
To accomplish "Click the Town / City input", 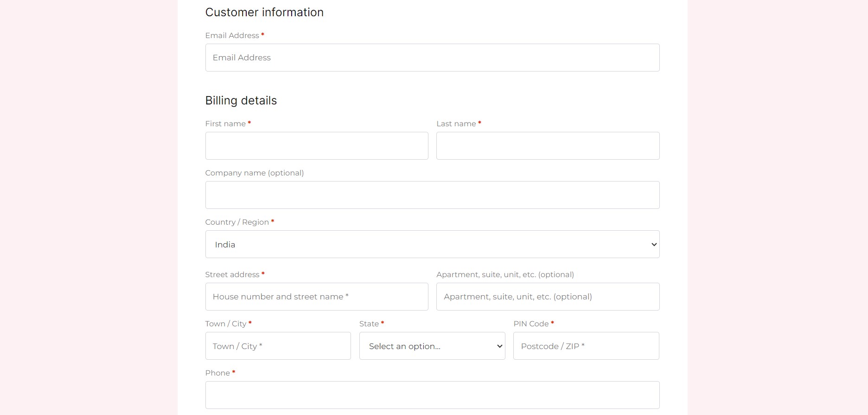I will pyautogui.click(x=278, y=346).
